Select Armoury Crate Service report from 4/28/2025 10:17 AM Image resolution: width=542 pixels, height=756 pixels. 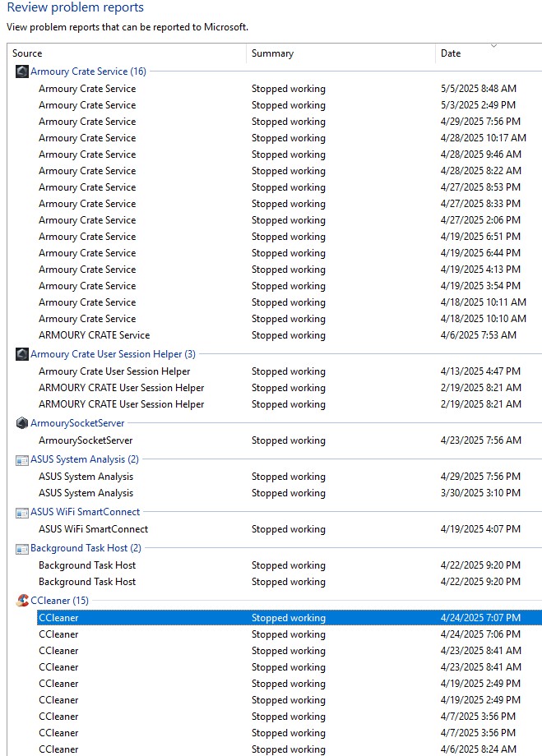[290, 138]
